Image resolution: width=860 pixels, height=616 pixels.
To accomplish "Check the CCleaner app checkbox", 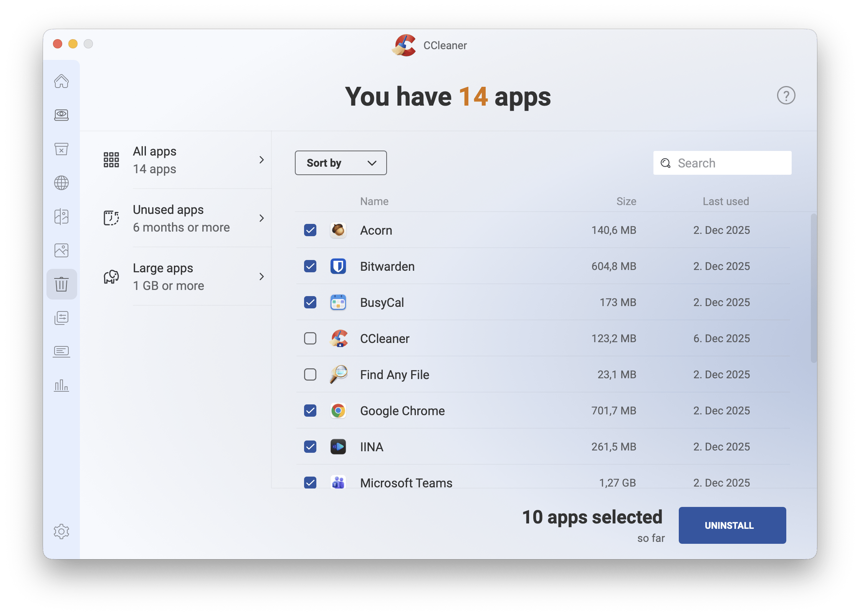I will tap(310, 338).
